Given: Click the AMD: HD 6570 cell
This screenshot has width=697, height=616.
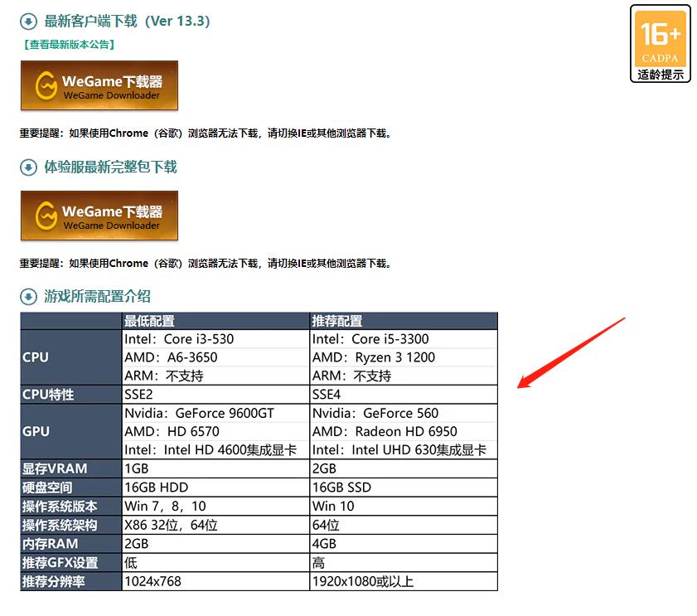Looking at the screenshot, I should click(x=215, y=431).
